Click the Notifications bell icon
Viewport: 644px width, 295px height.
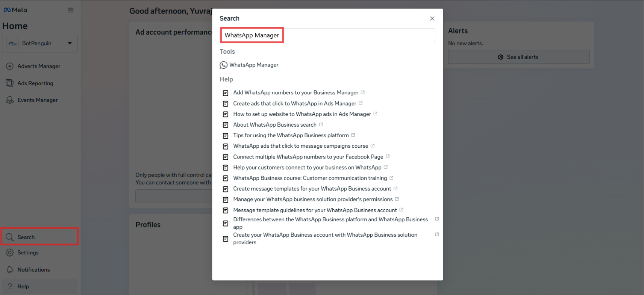(10, 269)
